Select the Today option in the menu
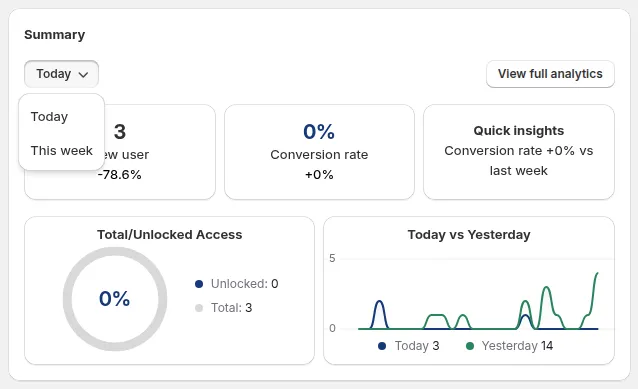The image size is (638, 389). click(49, 117)
